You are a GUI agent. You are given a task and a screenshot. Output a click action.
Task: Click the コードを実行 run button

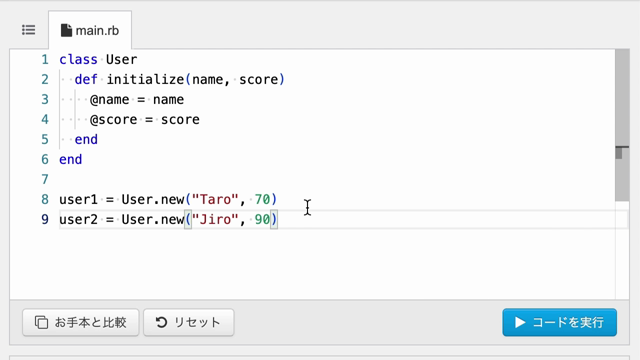tap(559, 322)
